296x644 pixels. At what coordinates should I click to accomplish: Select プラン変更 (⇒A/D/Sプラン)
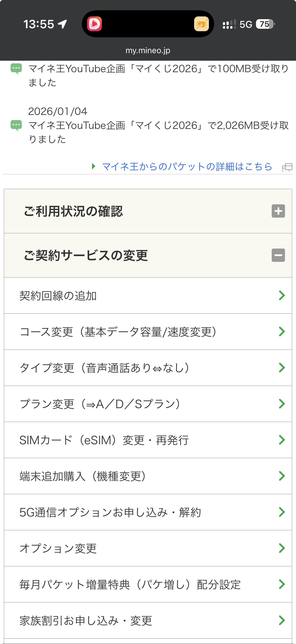click(100, 404)
